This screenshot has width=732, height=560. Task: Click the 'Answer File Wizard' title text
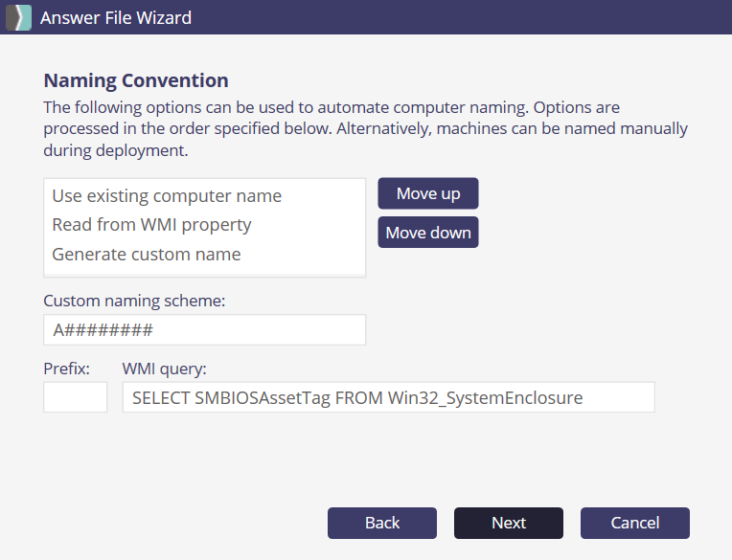pos(116,17)
